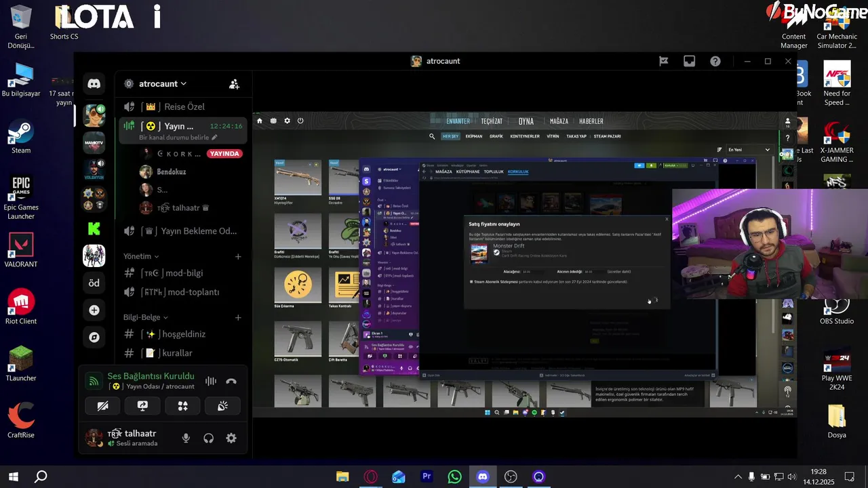Open the mod-bilgi text channel
868x488 pixels.
(183, 273)
